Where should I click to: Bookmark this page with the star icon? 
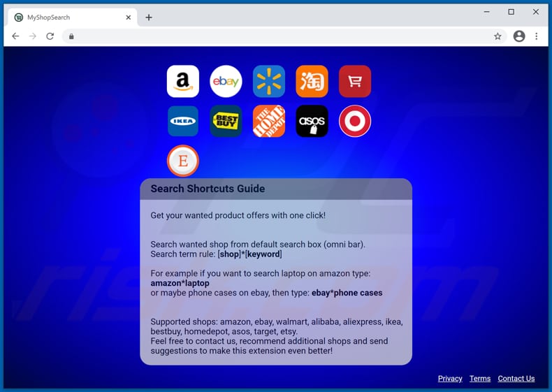click(497, 36)
